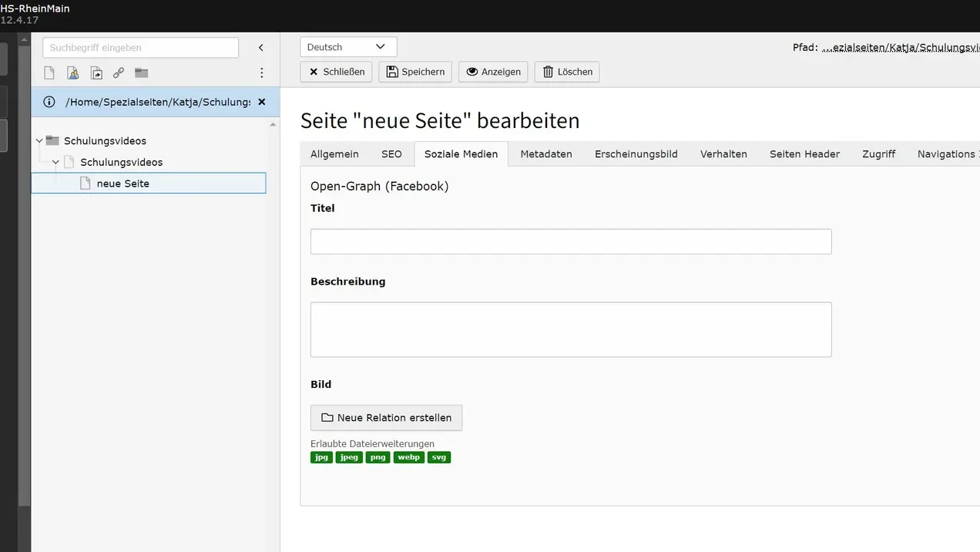The image size is (980, 552).
Task: Collapse the nested Schulungsvideos folder
Action: pyautogui.click(x=55, y=162)
